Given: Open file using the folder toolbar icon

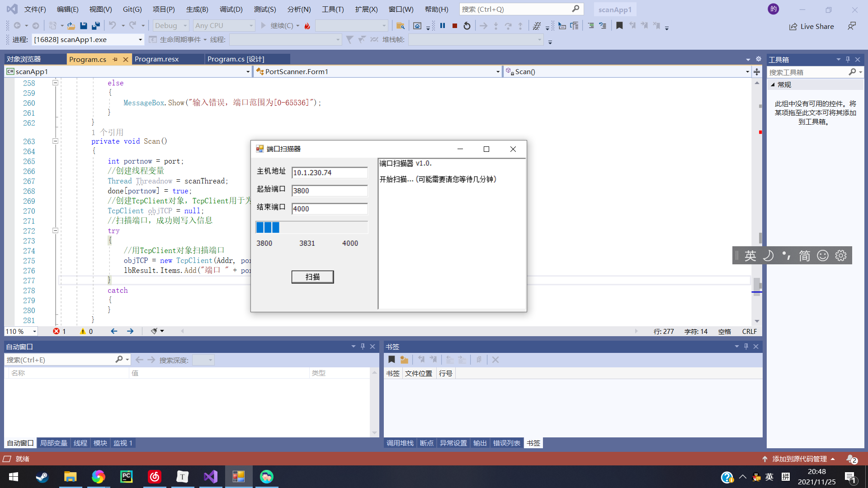Looking at the screenshot, I should click(x=71, y=26).
